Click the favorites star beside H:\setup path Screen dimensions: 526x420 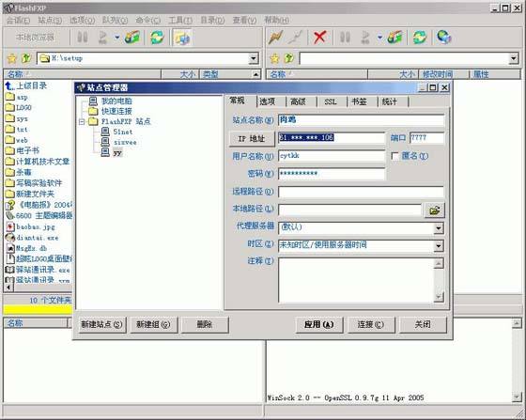point(11,58)
